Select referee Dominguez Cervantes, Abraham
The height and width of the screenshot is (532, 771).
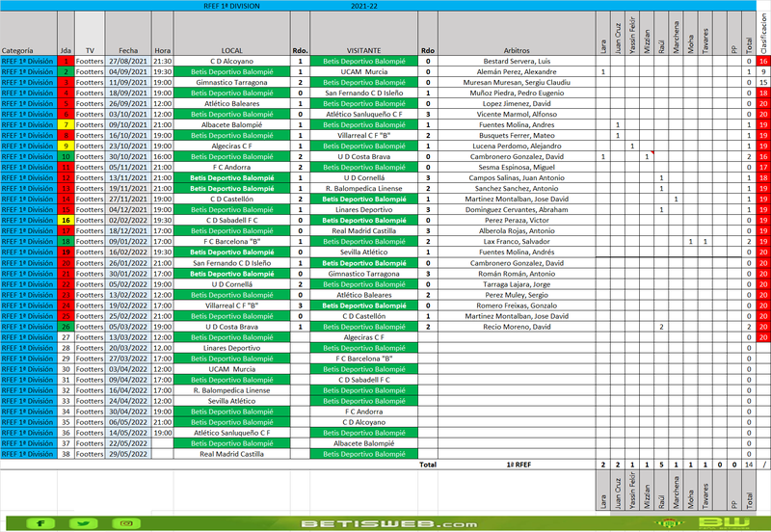(x=517, y=210)
